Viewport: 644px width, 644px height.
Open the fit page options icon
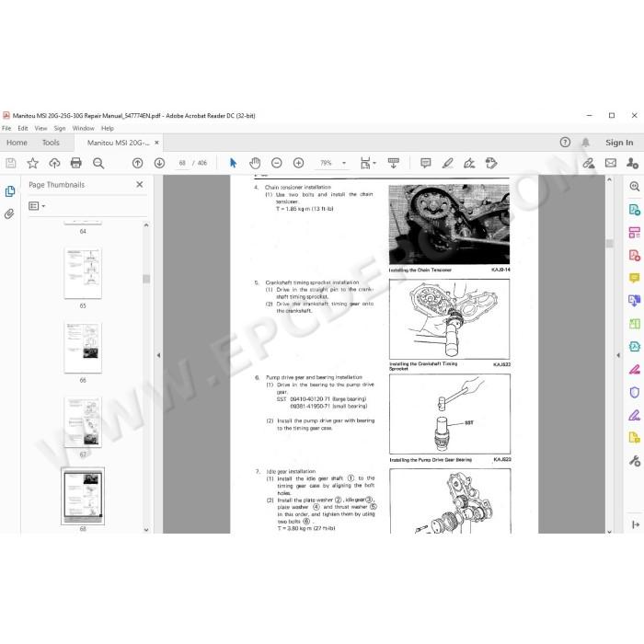(x=368, y=163)
